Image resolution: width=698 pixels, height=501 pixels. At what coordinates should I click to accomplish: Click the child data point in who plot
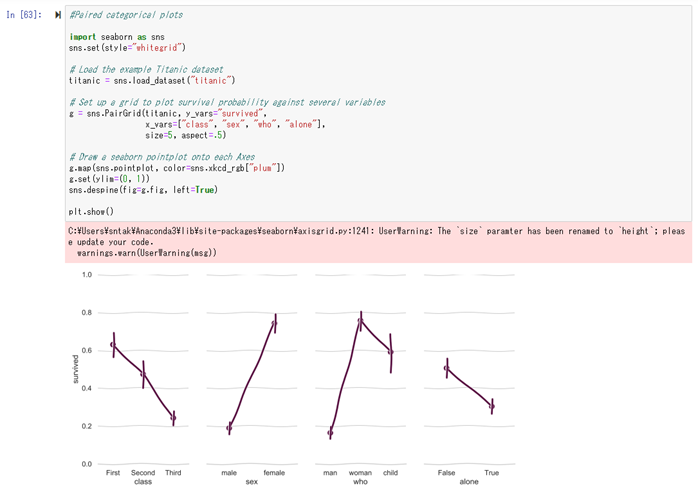point(390,352)
